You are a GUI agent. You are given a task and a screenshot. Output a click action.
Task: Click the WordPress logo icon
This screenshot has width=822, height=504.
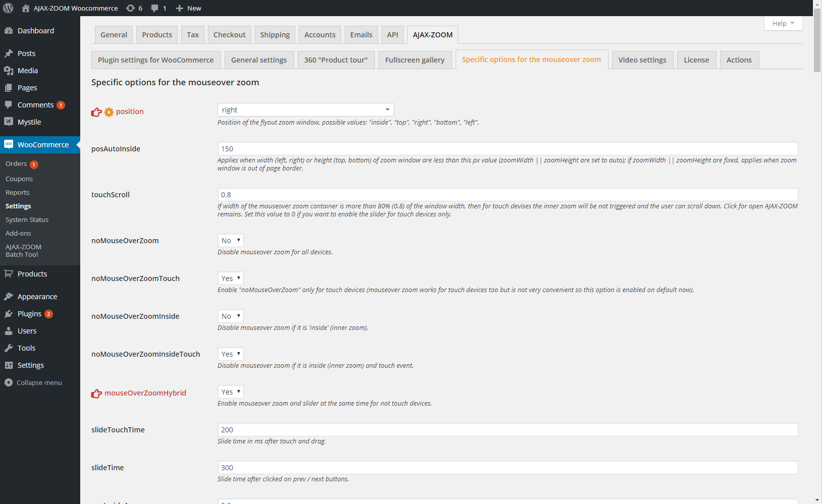[x=8, y=8]
